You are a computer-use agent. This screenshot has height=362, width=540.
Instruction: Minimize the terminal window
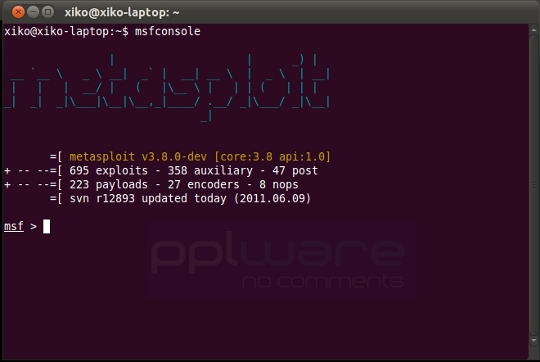coord(33,12)
